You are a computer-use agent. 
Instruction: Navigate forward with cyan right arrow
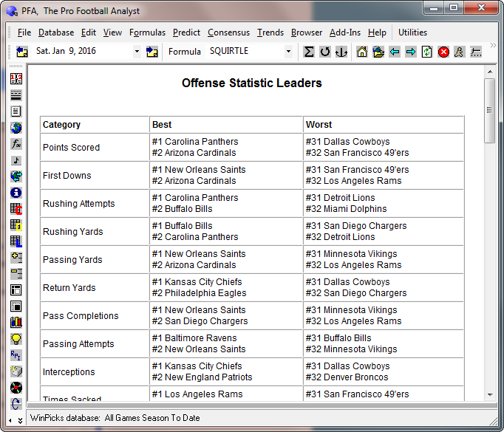[410, 52]
